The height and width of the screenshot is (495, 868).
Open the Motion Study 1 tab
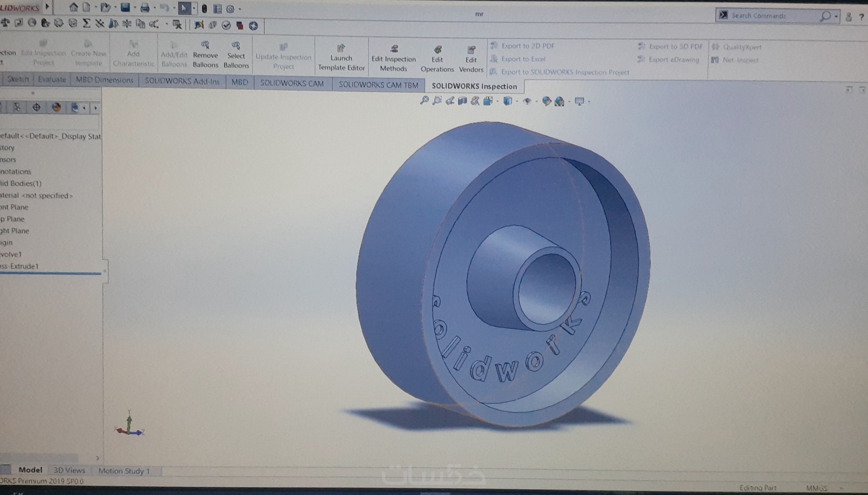124,471
